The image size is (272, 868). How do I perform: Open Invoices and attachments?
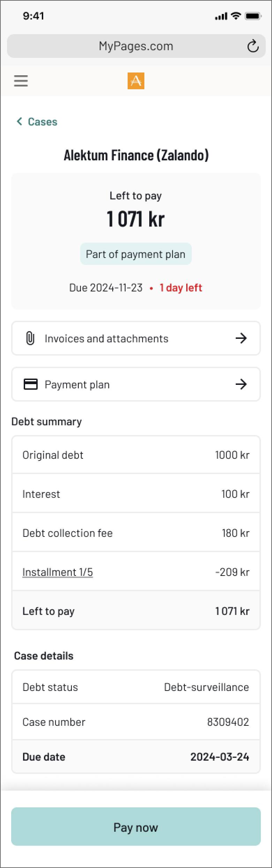[x=106, y=338]
